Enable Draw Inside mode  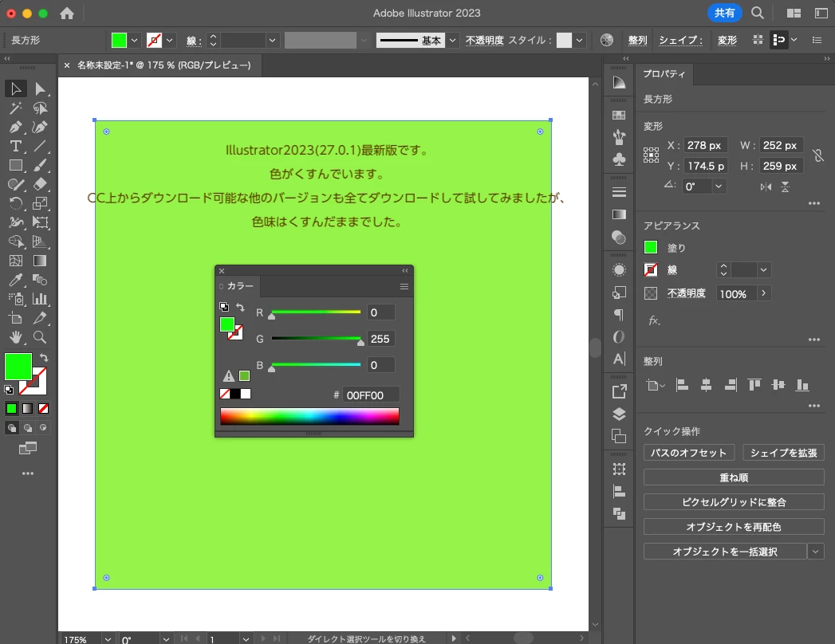[44, 427]
